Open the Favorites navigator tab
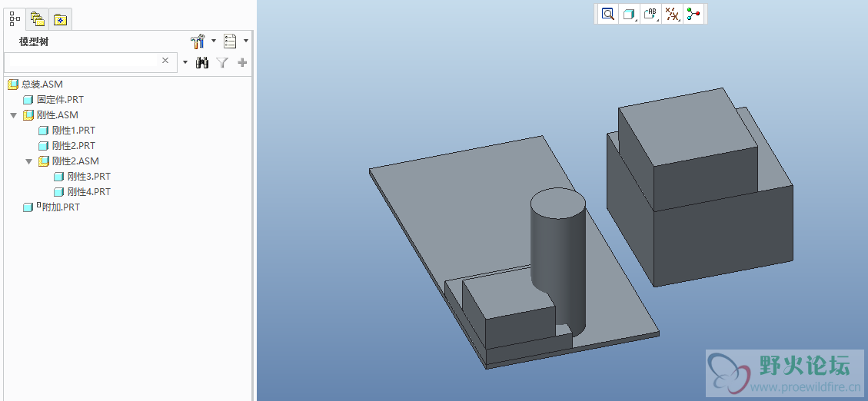Image resolution: width=868 pixels, height=401 pixels. coord(60,20)
